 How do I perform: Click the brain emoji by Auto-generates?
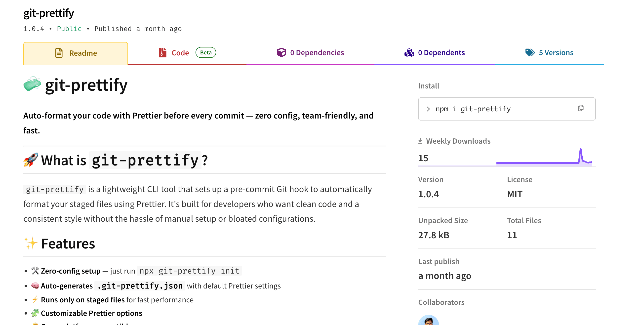35,285
